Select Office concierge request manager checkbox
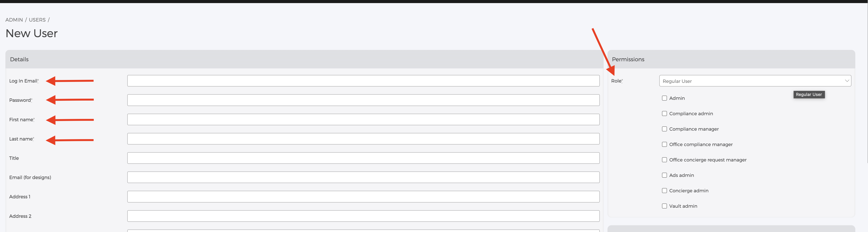The height and width of the screenshot is (232, 868). pyautogui.click(x=664, y=160)
